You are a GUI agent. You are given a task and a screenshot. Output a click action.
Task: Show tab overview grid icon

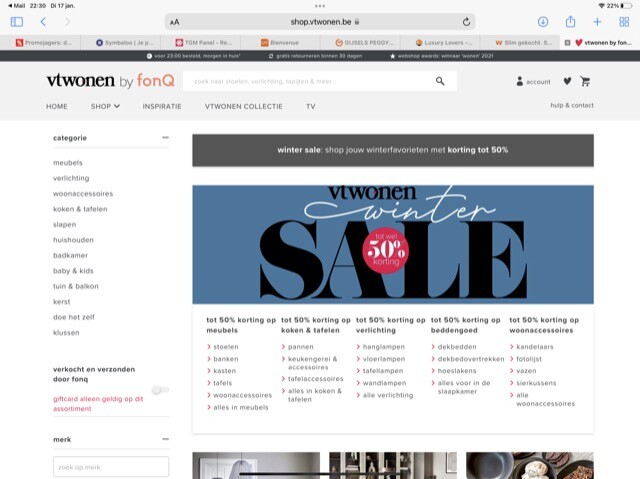point(624,22)
